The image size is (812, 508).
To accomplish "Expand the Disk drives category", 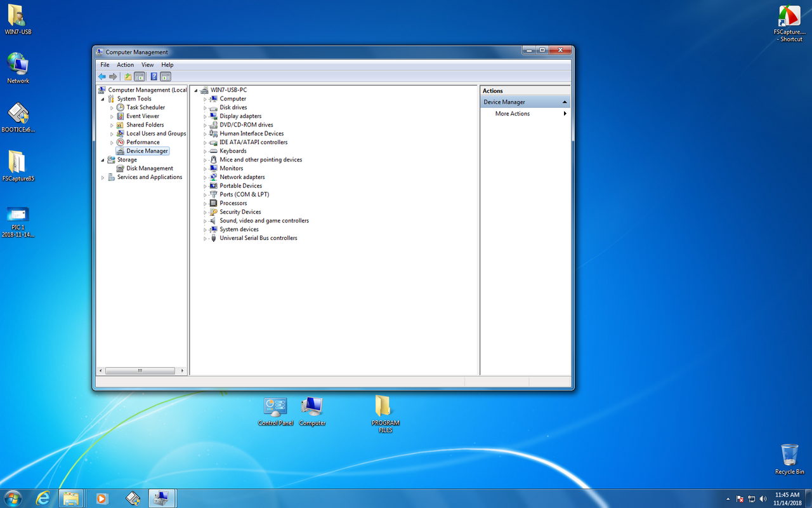I will pos(206,108).
